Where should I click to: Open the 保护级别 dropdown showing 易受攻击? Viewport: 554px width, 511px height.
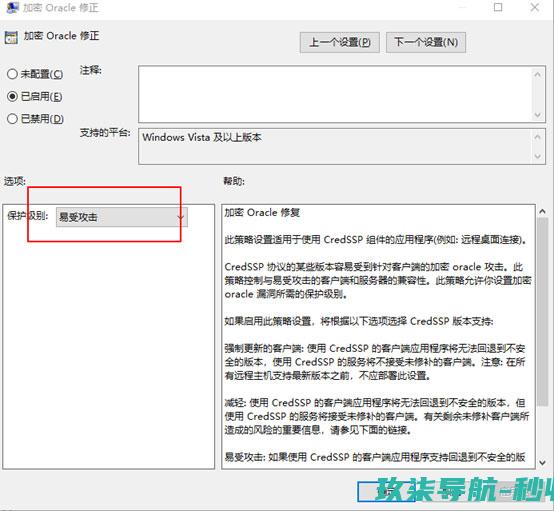[122, 217]
